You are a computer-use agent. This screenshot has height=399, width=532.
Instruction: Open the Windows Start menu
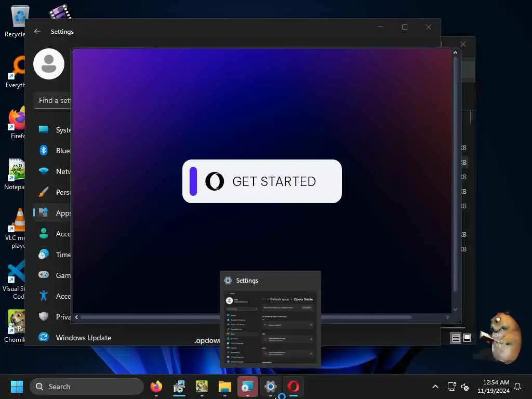[17, 387]
